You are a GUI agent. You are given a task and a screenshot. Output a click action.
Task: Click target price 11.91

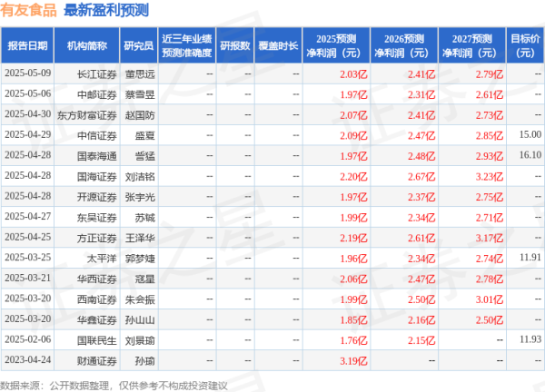(530, 258)
